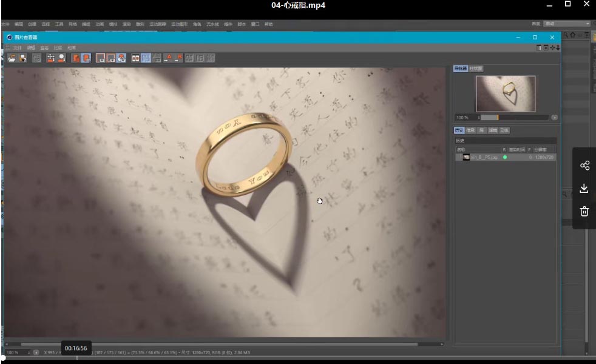This screenshot has width=596, height=364.
Task: Open the 运动图形 menu in the main menu bar
Action: click(x=180, y=24)
